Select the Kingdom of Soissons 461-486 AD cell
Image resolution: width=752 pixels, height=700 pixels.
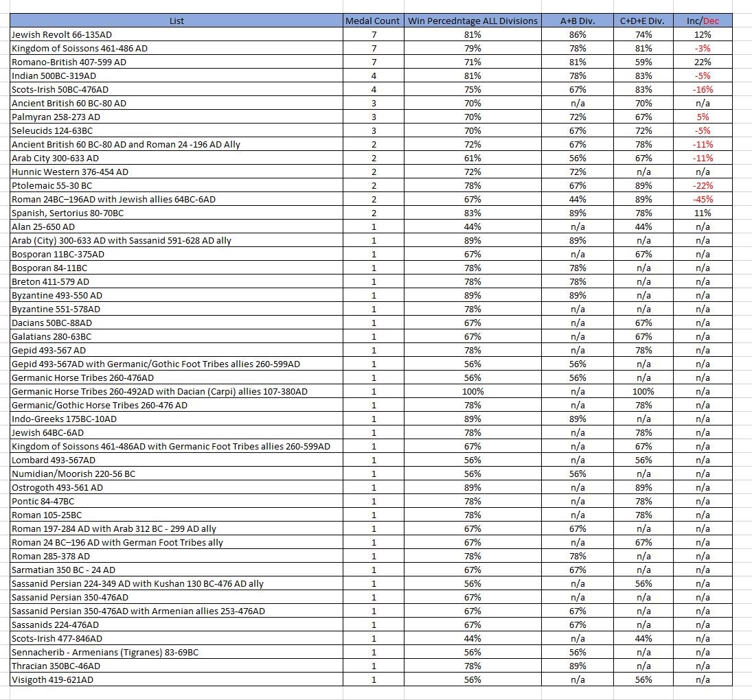(79, 48)
